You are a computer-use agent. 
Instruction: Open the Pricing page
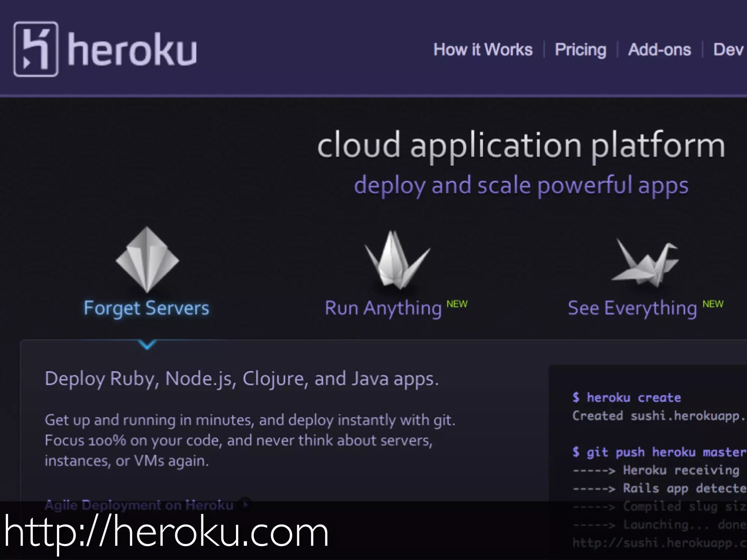pyautogui.click(x=581, y=50)
